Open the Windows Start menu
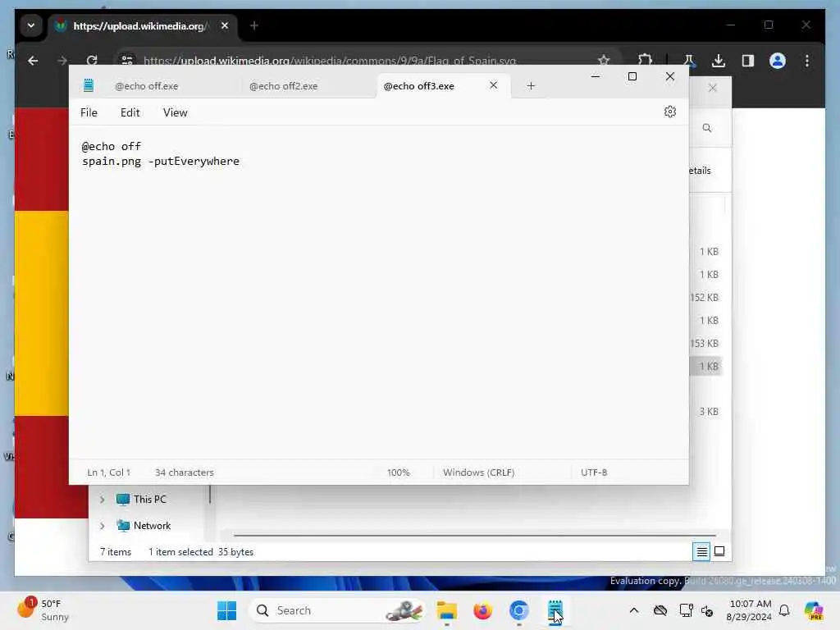Screen dimensions: 840x630 226,610
